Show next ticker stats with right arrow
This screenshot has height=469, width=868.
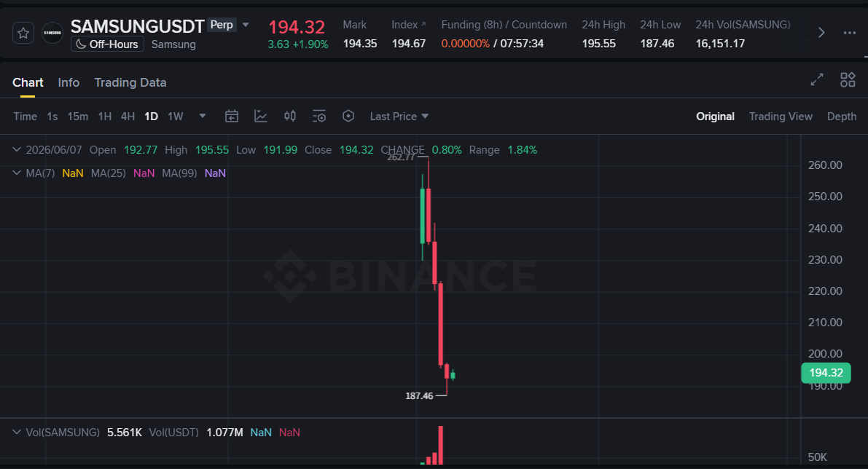coord(821,33)
